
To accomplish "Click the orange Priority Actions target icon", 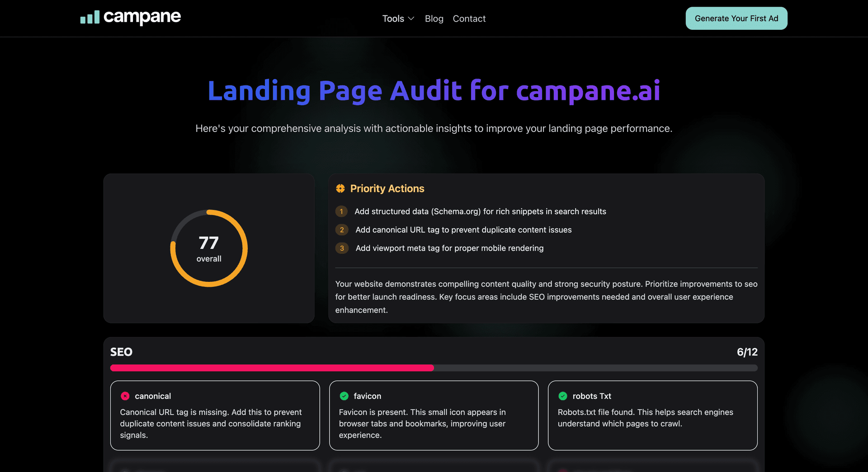I will click(340, 188).
